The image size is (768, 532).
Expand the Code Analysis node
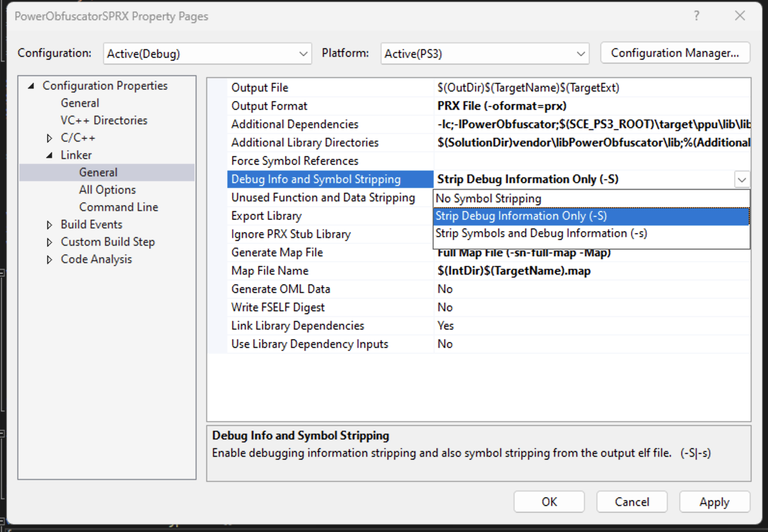point(49,260)
